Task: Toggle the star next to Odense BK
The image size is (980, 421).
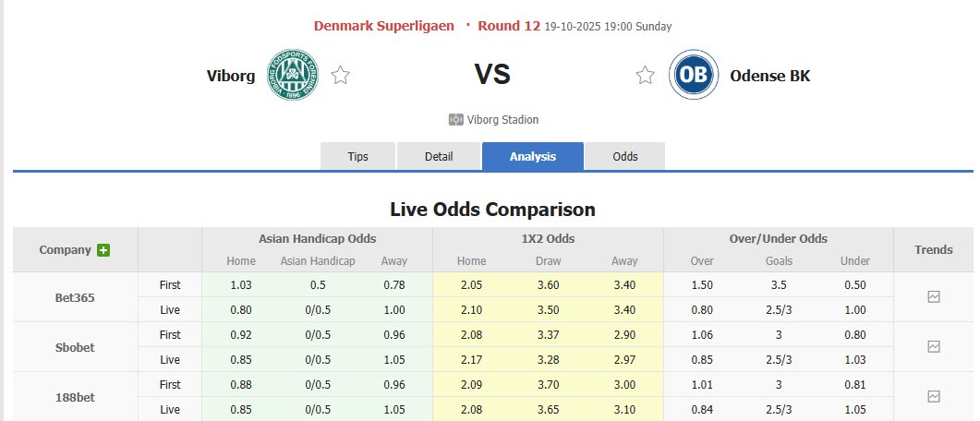Action: click(645, 76)
